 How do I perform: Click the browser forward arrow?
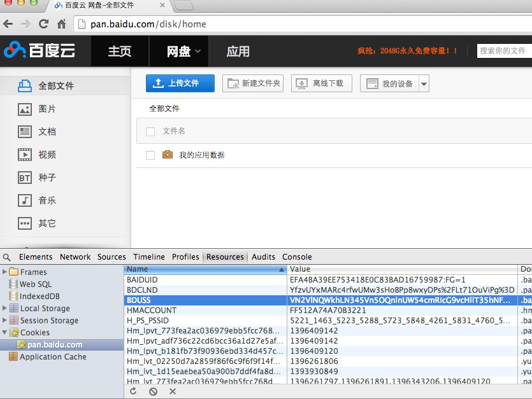tap(25, 24)
